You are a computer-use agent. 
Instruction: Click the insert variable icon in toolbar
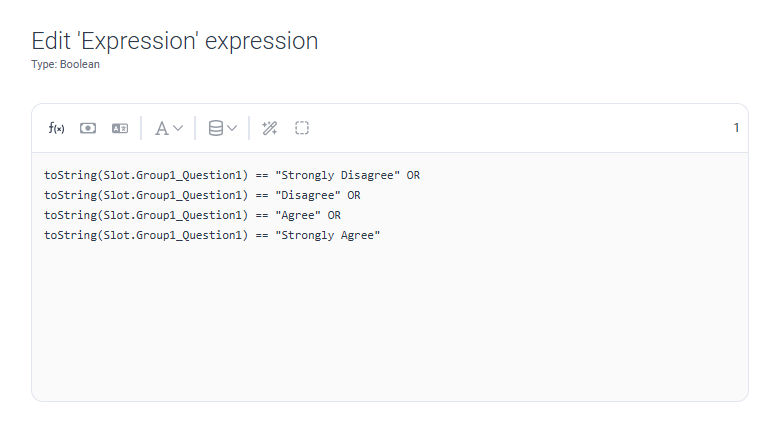click(88, 128)
